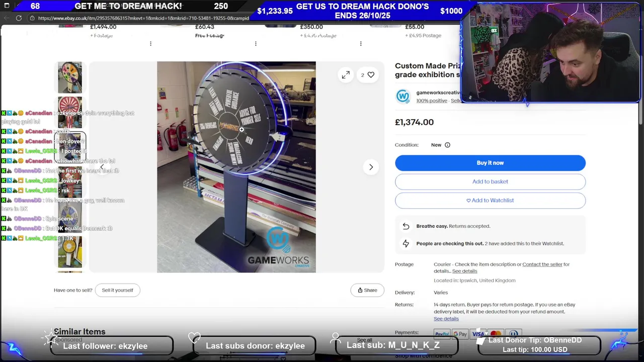Screen dimensions: 644x362
Task: Open the three-dot menu under the £1,494.00 item
Action: (150, 44)
